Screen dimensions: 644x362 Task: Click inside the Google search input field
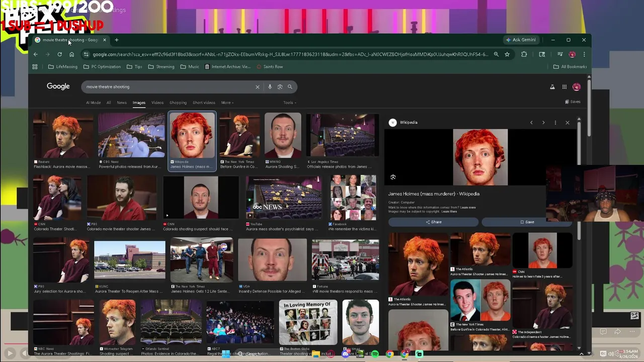169,86
